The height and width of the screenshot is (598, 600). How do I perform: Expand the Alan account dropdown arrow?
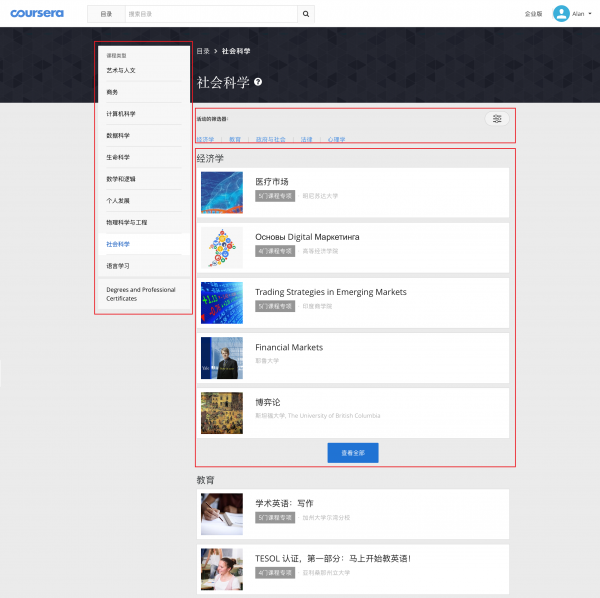point(590,14)
